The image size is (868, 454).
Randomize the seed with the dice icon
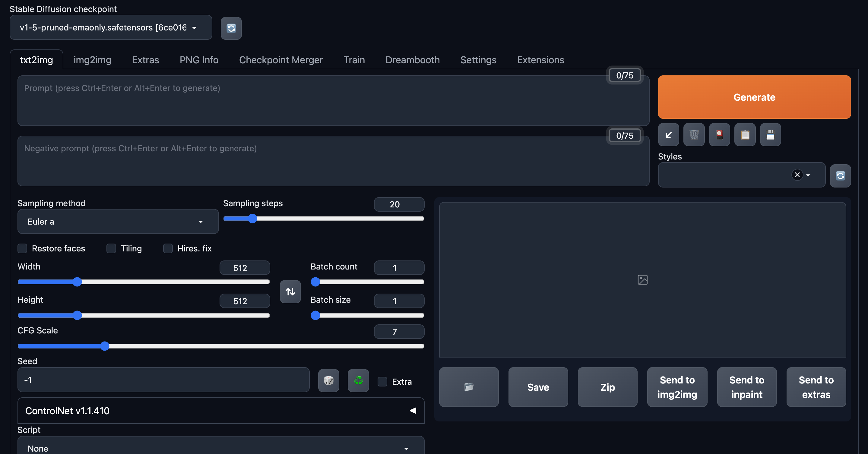[328, 380]
